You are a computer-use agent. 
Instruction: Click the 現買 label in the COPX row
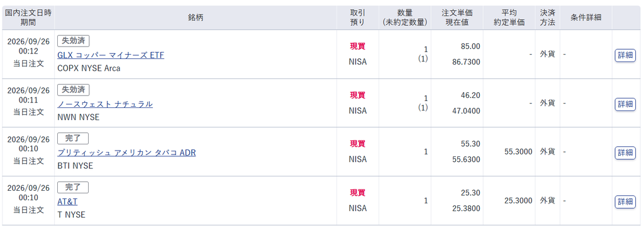click(357, 46)
